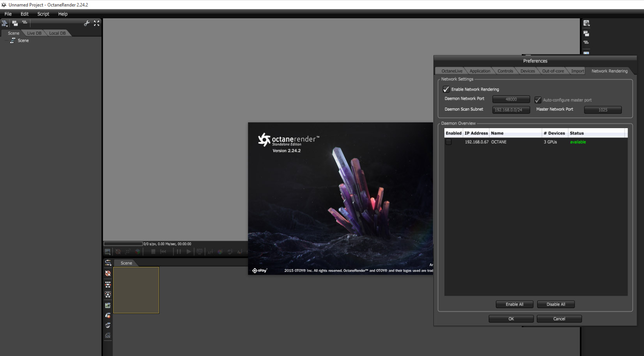The image size is (644, 356).
Task: Sort daemons by Status column header
Action: [x=596, y=133]
